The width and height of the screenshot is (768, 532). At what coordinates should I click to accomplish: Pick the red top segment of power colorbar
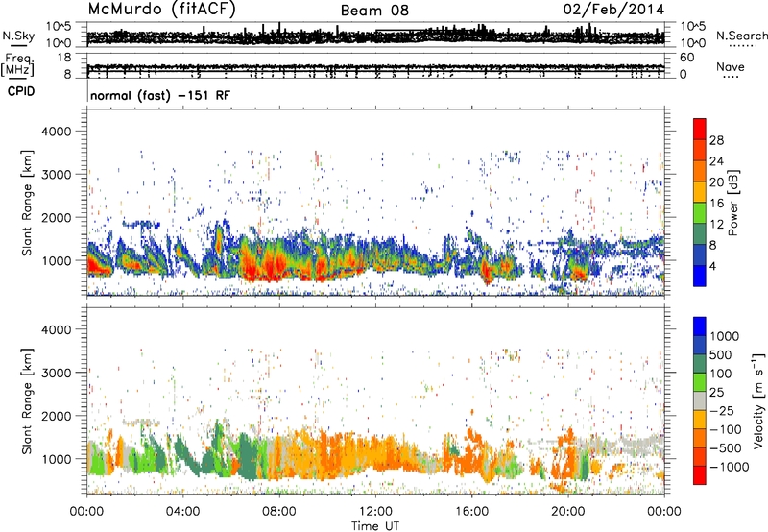pos(700,129)
